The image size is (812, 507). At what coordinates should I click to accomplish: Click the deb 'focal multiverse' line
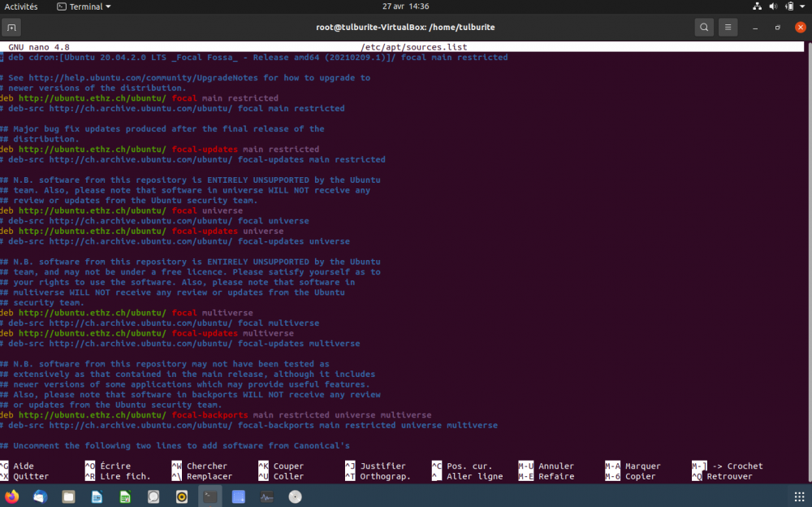(127, 313)
